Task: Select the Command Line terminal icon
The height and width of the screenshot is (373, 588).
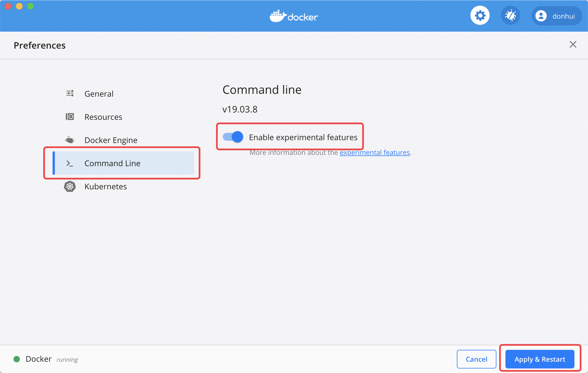Action: 70,163
